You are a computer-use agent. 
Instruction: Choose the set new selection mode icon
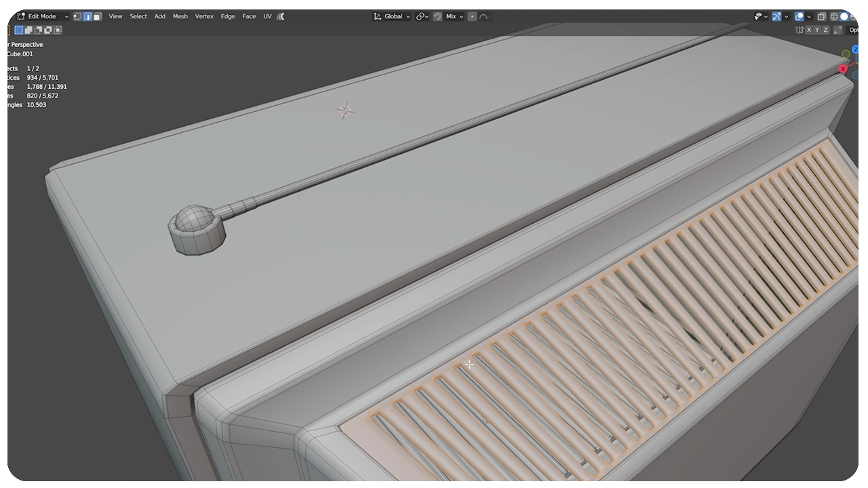click(x=19, y=30)
